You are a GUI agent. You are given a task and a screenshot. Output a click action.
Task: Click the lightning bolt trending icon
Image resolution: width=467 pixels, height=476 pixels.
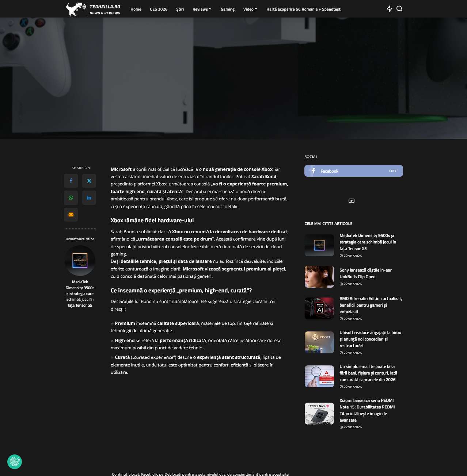(x=390, y=9)
